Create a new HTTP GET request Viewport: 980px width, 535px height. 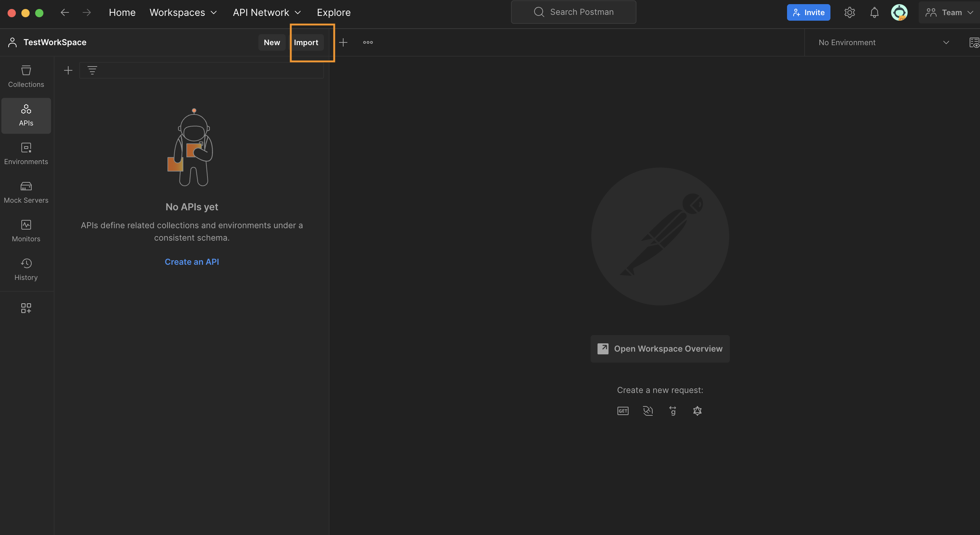pos(623,411)
